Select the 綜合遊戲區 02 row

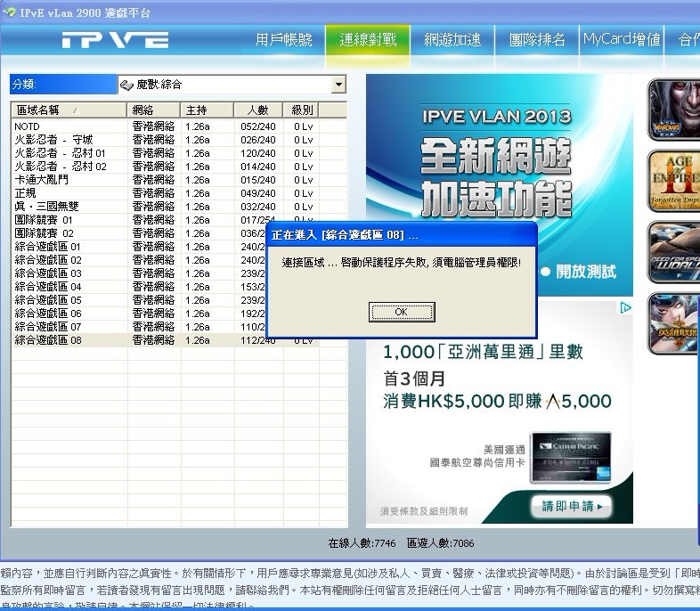pos(139,260)
